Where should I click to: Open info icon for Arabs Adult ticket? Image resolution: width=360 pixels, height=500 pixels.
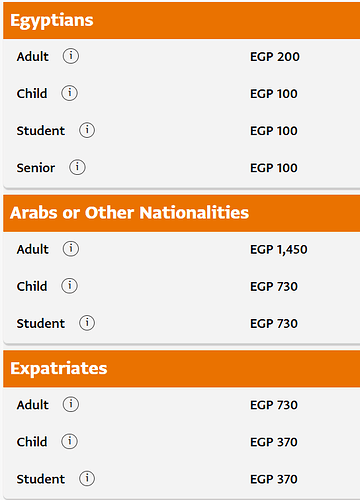pyautogui.click(x=71, y=249)
